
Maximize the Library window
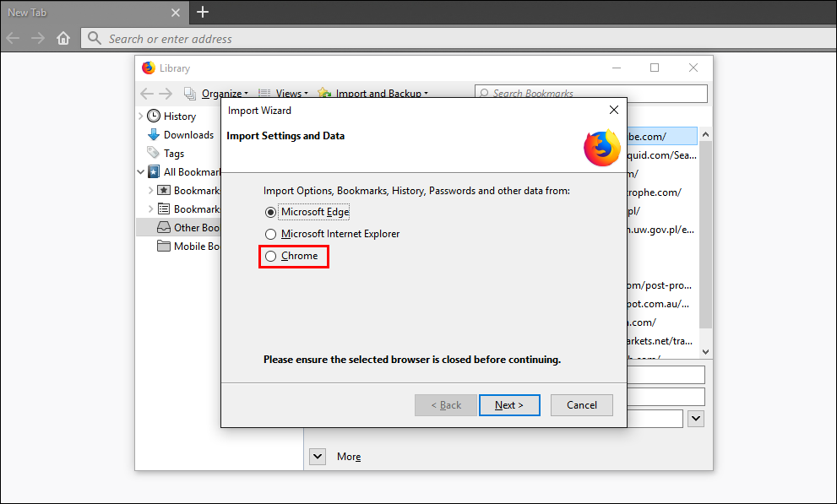point(655,68)
